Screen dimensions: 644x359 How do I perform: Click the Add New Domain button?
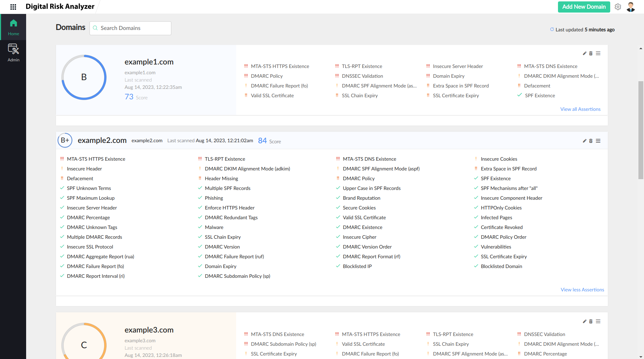click(584, 7)
